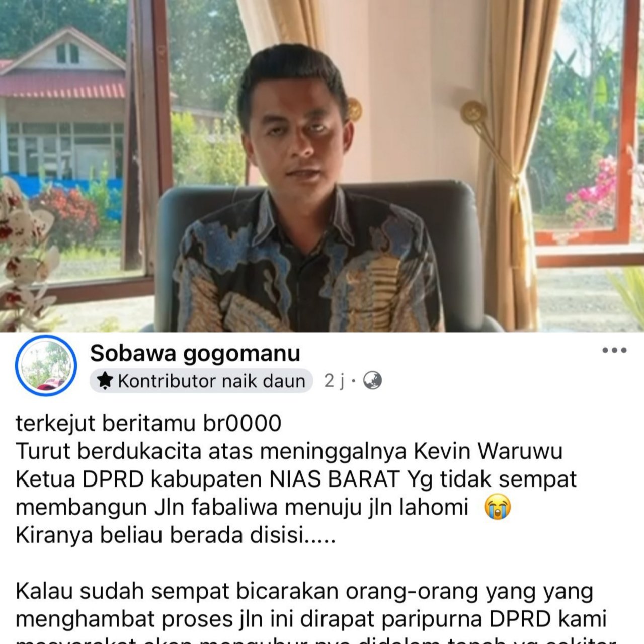Open the photo of man in batik
Screen dimensions: 644x644
(322, 166)
